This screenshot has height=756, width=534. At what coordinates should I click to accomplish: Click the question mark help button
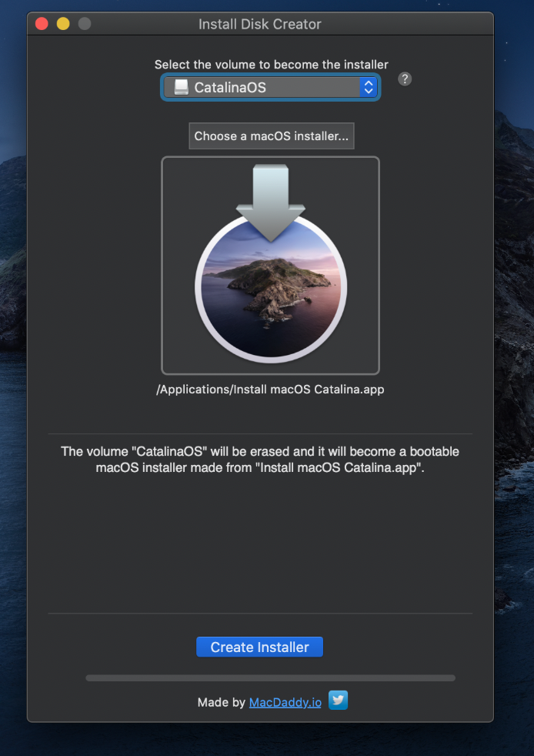405,79
